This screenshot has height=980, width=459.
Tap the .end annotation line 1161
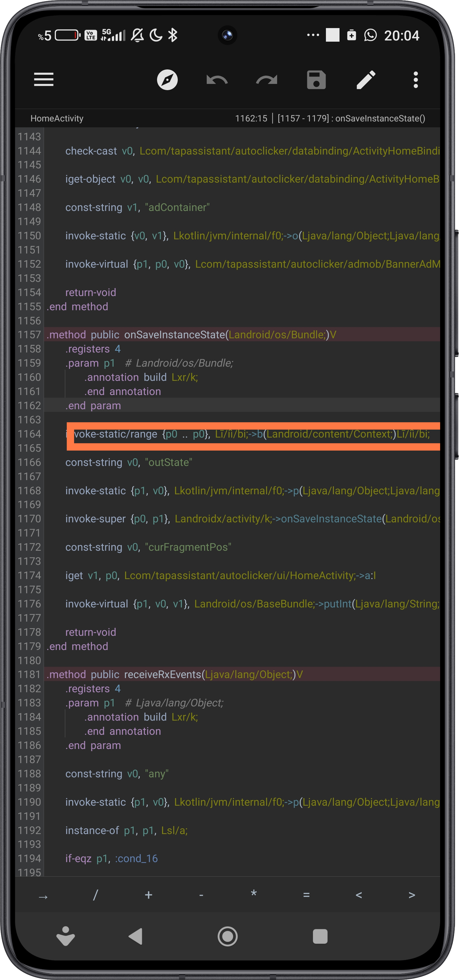[123, 391]
